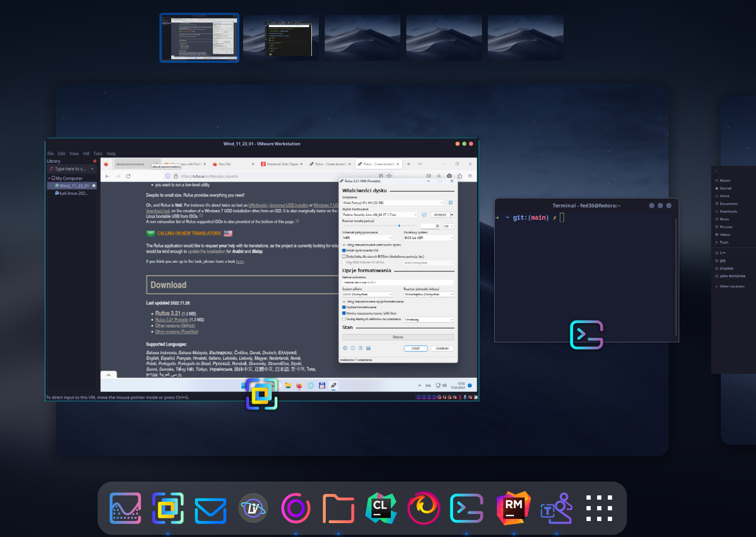Open VMware Edit menu
This screenshot has height=537, width=756.
[x=62, y=154]
